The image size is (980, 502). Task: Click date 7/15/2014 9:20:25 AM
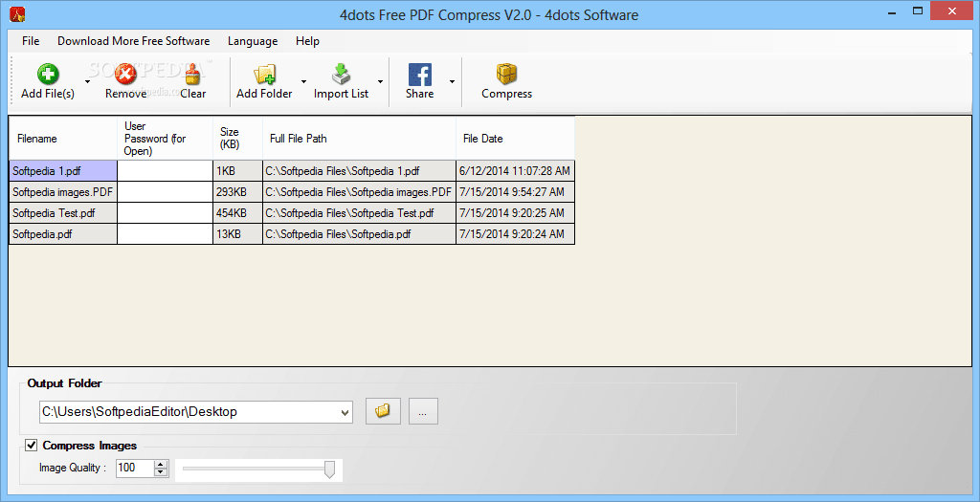[515, 213]
